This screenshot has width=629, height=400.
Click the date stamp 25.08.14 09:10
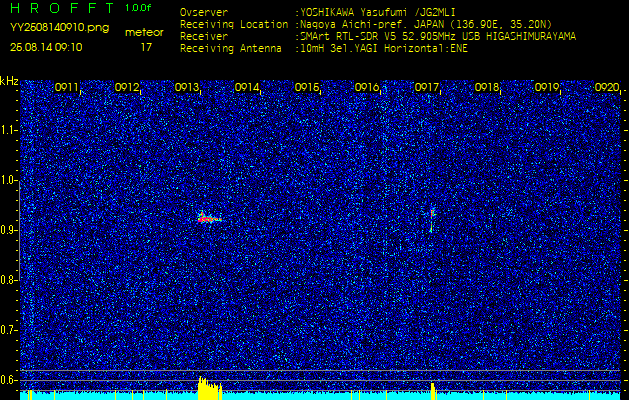[x=46, y=47]
